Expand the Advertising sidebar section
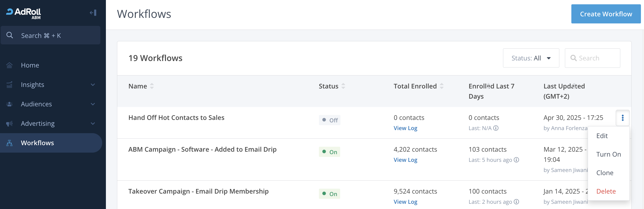The height and width of the screenshot is (209, 644). pyautogui.click(x=93, y=124)
